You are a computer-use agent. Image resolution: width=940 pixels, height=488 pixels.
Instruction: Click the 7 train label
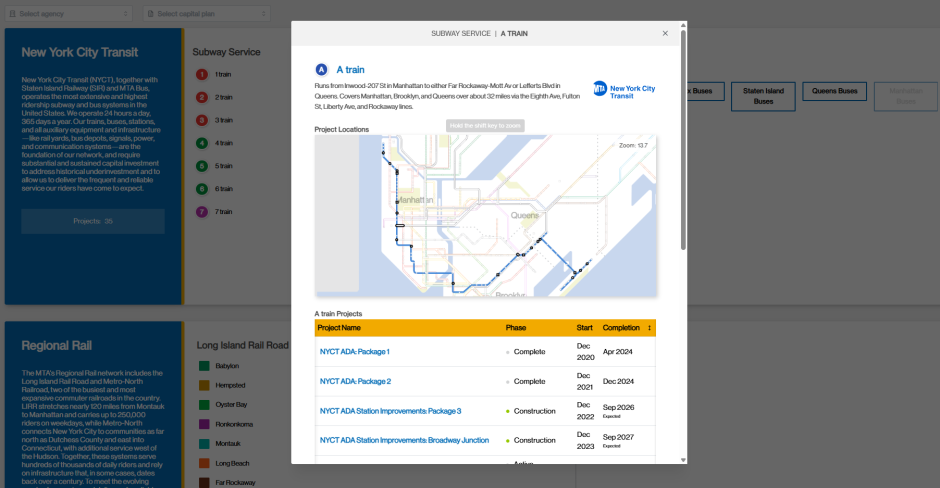coord(224,212)
